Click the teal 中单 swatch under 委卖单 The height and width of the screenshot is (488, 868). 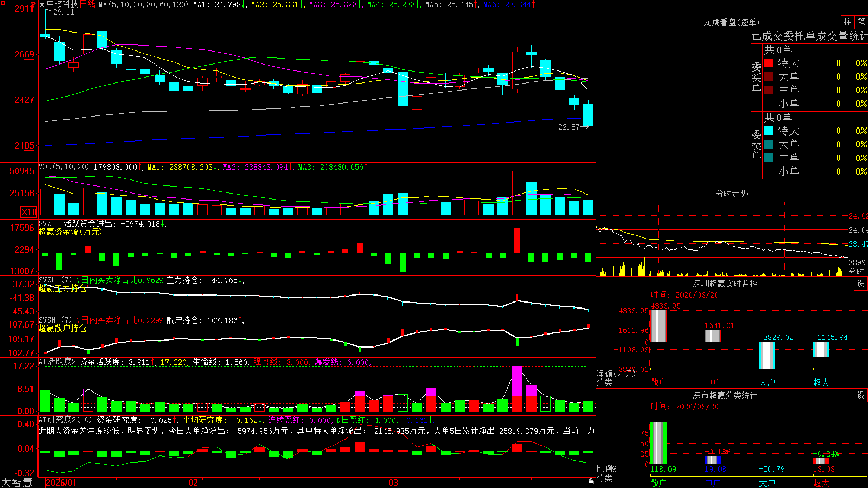point(768,158)
